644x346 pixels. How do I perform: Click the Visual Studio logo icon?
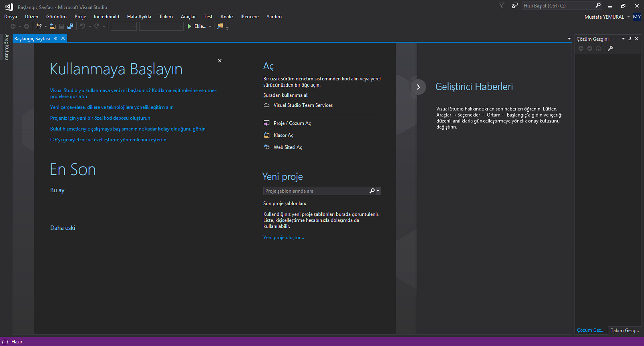(x=9, y=7)
